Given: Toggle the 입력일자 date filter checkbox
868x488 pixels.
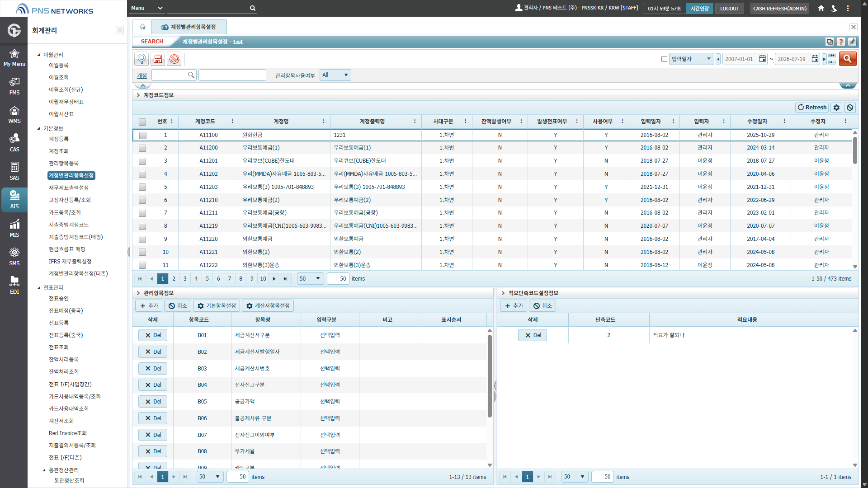Looking at the screenshot, I should [664, 59].
